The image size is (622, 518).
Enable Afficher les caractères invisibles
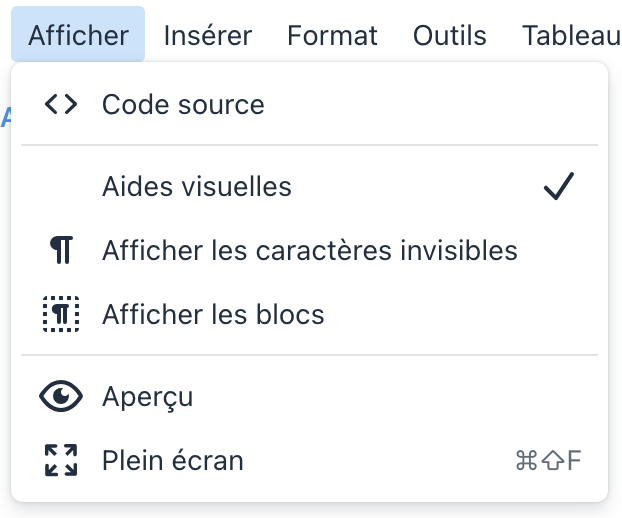point(309,250)
